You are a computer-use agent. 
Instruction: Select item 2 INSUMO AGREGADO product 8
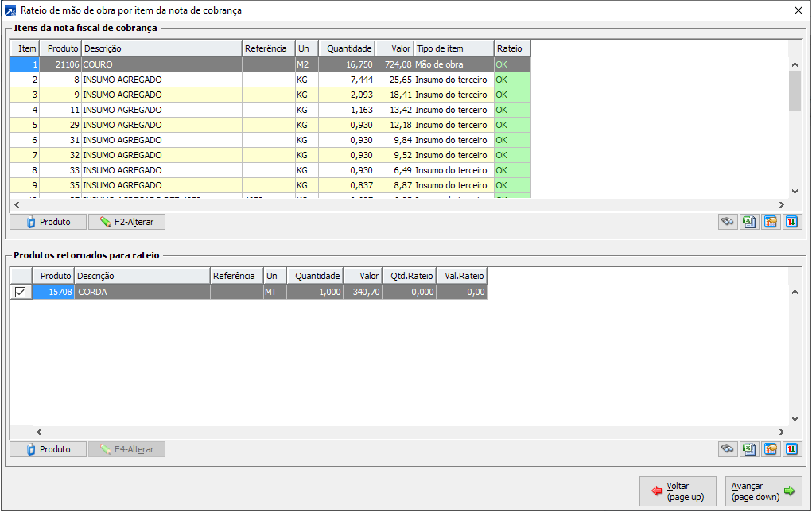pyautogui.click(x=270, y=80)
